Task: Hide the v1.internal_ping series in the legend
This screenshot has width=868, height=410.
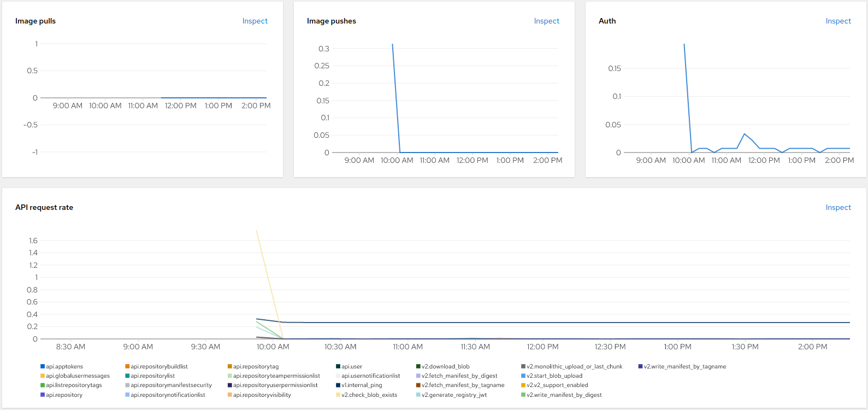Action: coord(362,385)
